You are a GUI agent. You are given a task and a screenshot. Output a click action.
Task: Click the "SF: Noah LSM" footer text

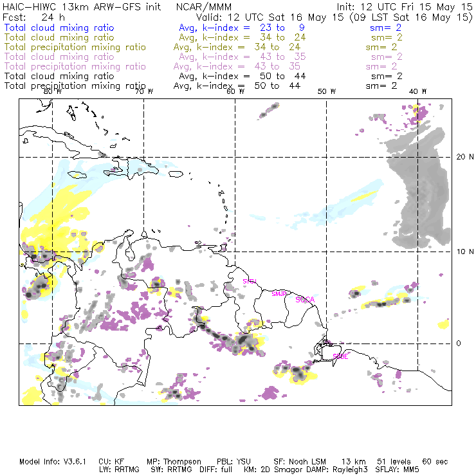300,462
